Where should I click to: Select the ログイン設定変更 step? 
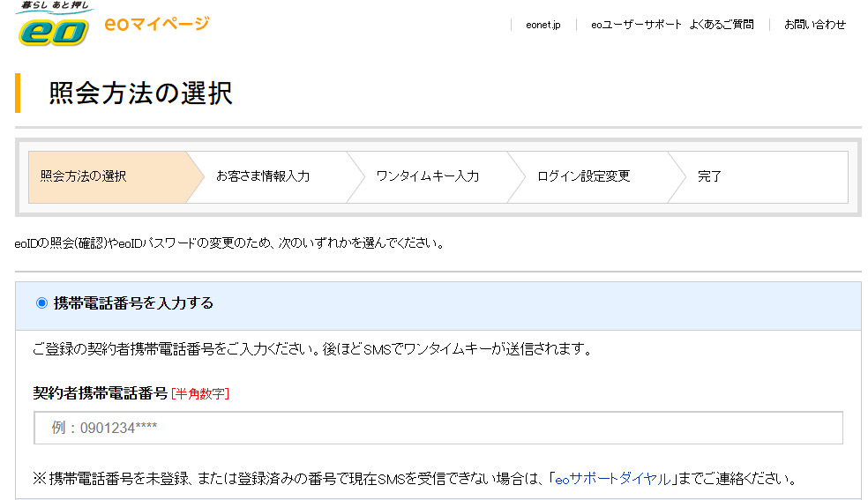[x=583, y=176]
